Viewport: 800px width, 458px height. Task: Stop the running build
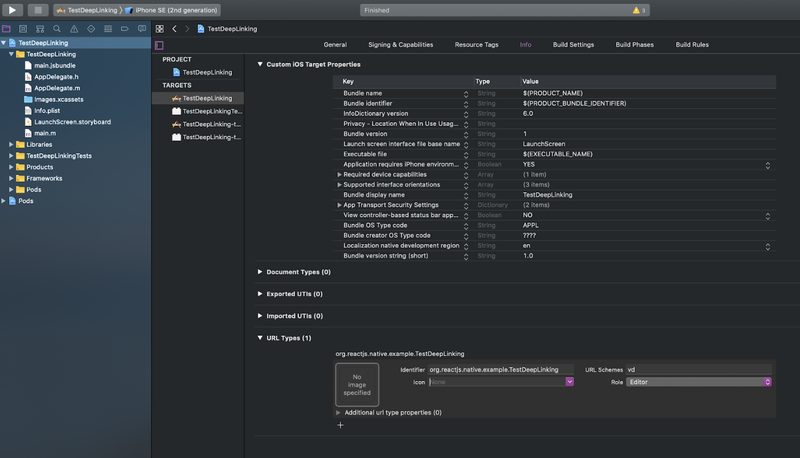click(38, 10)
